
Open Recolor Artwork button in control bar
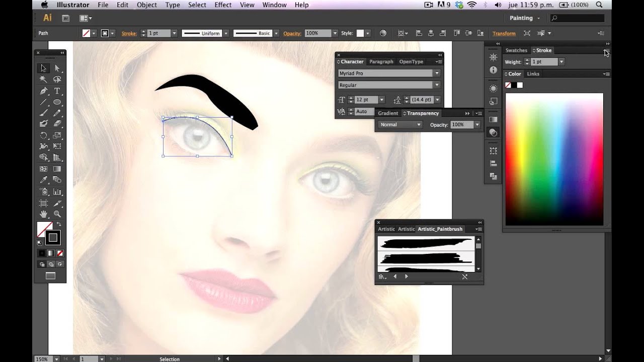(x=383, y=33)
